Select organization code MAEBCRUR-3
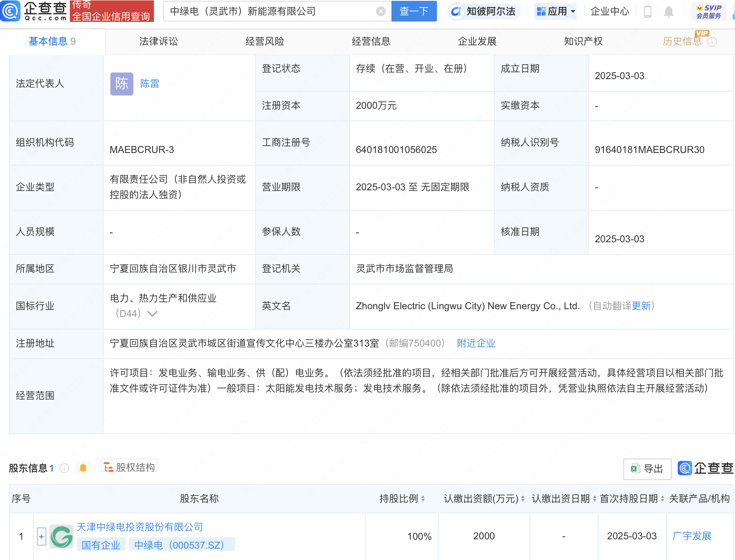The height and width of the screenshot is (560, 735). tap(142, 150)
